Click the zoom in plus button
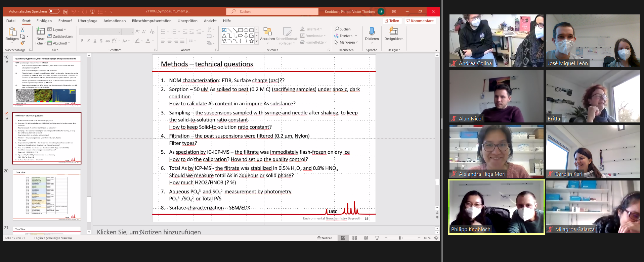The image size is (644, 262). (x=419, y=238)
